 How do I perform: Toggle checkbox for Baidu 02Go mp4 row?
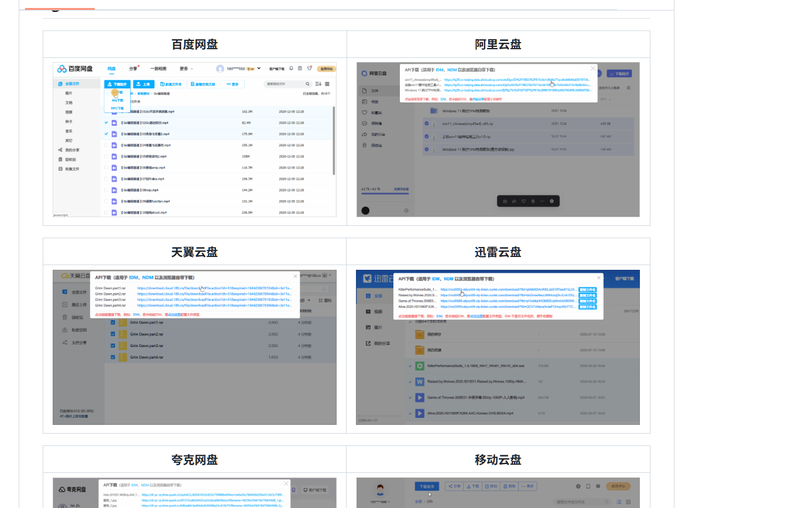coord(106,122)
